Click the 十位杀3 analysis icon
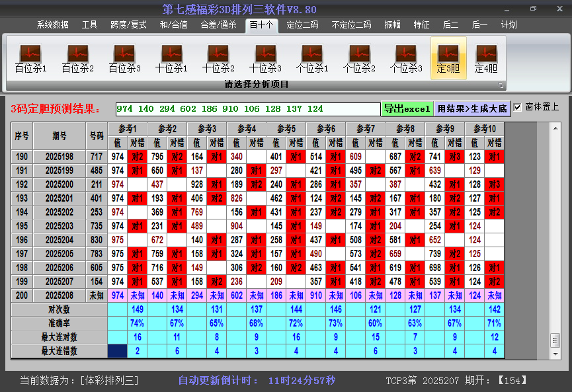The height and width of the screenshot is (392, 572). [x=265, y=58]
